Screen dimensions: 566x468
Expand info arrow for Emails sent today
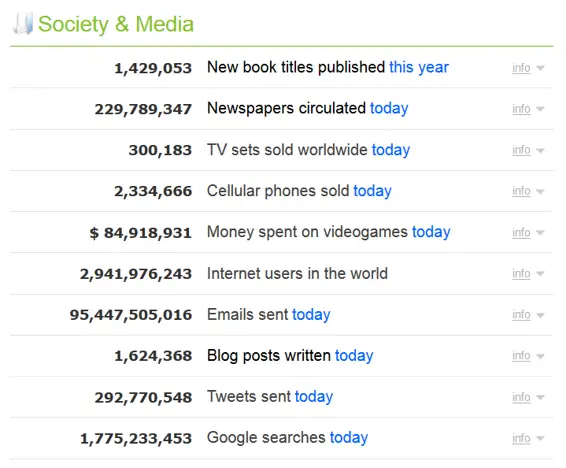pyautogui.click(x=540, y=315)
